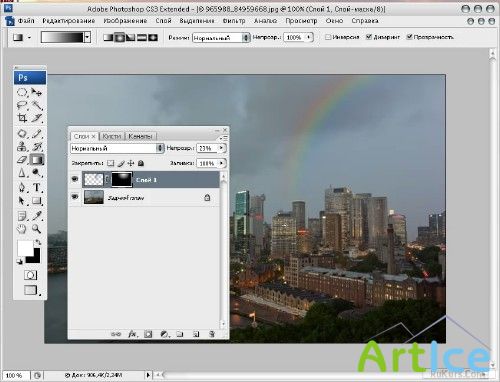The image size is (500, 382).
Task: Select the History Brush tool
Action: pyautogui.click(x=37, y=146)
